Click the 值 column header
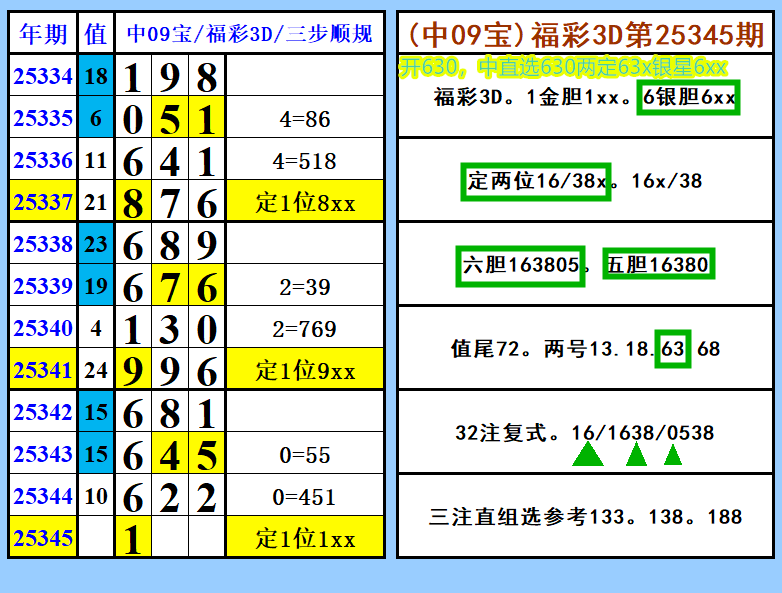The width and height of the screenshot is (782, 593). tap(96, 33)
